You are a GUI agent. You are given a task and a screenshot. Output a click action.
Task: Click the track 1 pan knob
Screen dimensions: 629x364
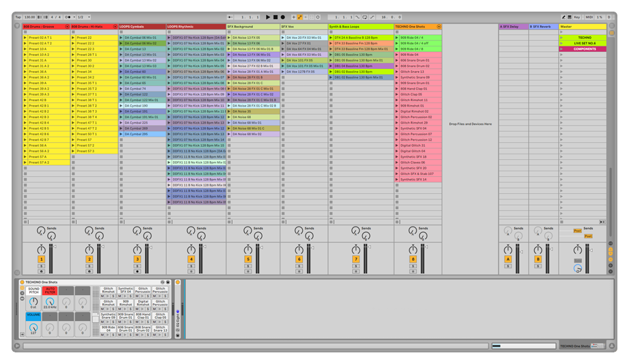click(41, 250)
